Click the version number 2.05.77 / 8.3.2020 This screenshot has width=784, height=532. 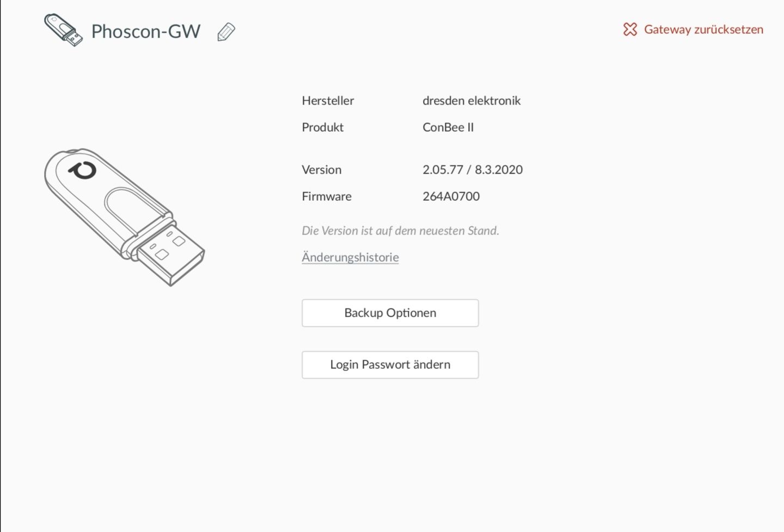pyautogui.click(x=472, y=170)
